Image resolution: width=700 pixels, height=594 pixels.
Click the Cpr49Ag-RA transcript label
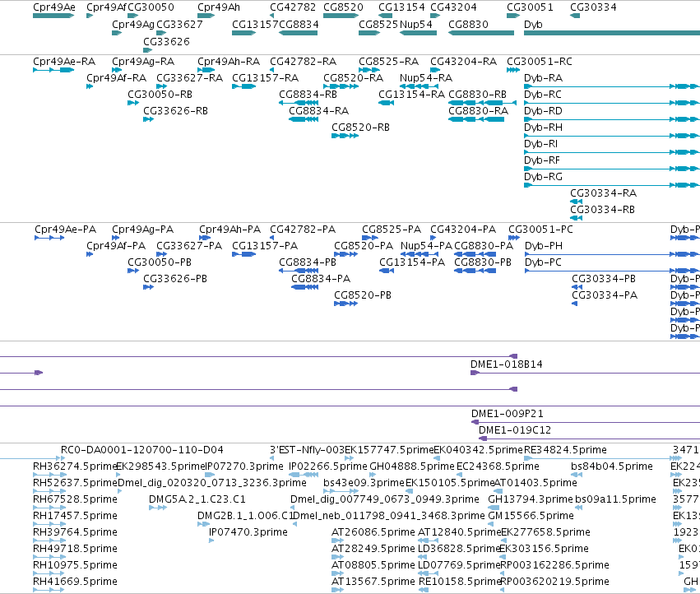(x=143, y=61)
